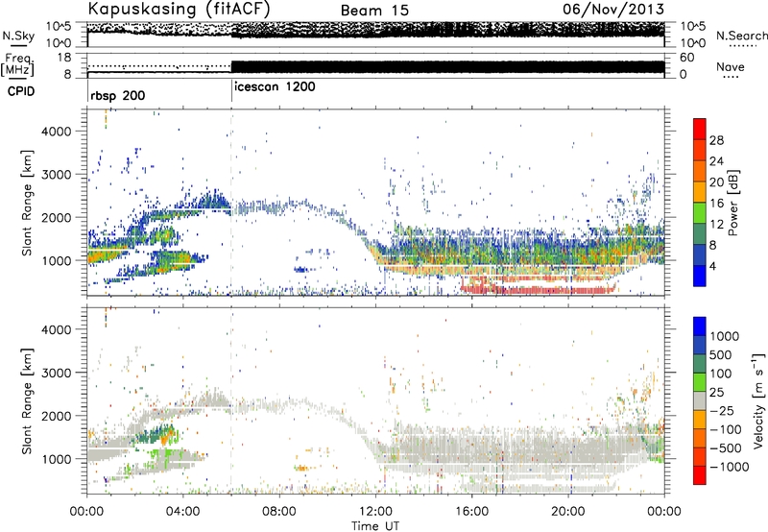This screenshot has width=768, height=532.
Task: Click the "CPID" row label
Action: 21,91
